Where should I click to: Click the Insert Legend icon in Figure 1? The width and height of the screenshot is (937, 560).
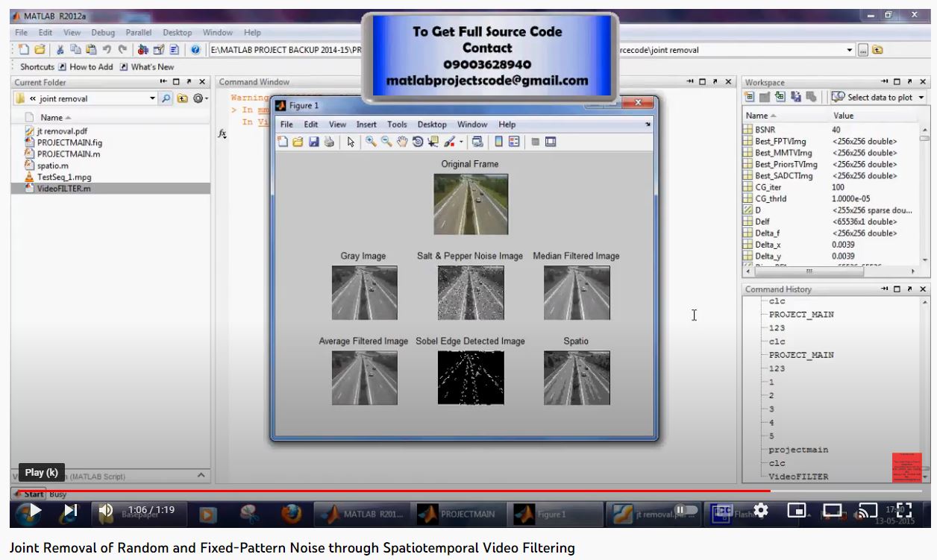click(515, 142)
